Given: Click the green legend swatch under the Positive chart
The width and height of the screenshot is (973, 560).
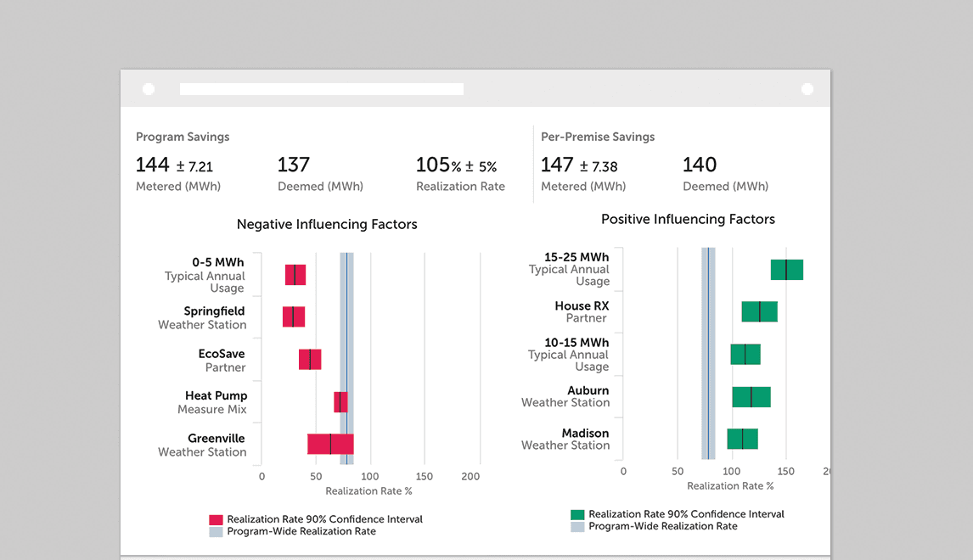Looking at the screenshot, I should click(x=578, y=514).
